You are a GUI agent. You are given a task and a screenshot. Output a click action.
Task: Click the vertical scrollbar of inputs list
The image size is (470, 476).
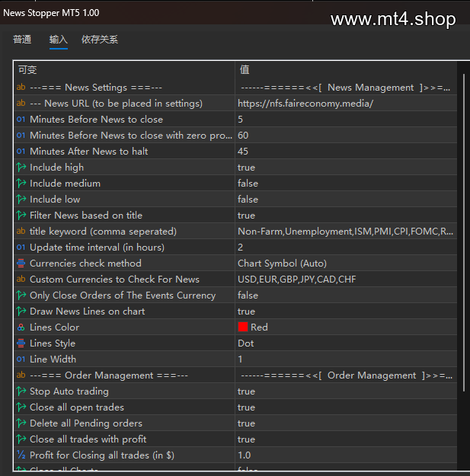point(464,232)
